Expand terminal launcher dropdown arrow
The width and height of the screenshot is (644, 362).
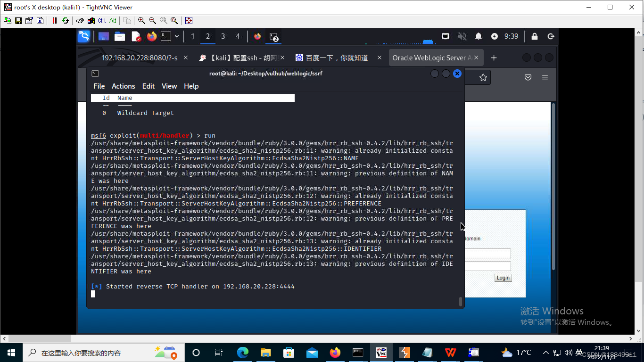pyautogui.click(x=177, y=36)
